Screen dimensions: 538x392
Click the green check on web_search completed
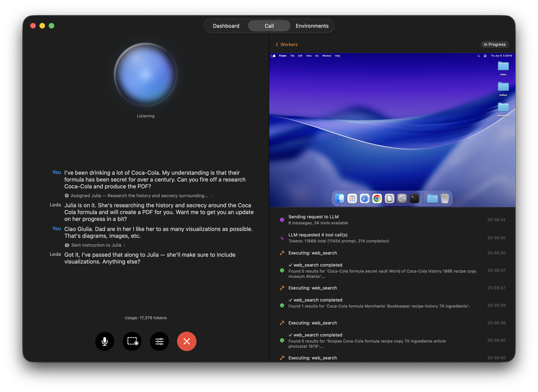pos(282,270)
